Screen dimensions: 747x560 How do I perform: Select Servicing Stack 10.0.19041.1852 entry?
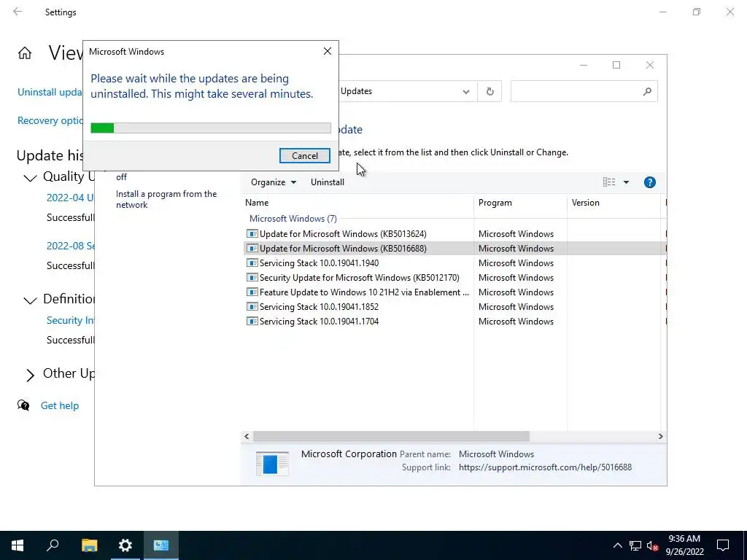point(319,307)
